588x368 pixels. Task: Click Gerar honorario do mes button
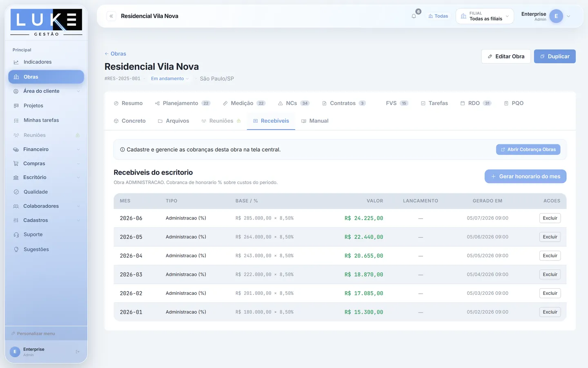pos(526,176)
